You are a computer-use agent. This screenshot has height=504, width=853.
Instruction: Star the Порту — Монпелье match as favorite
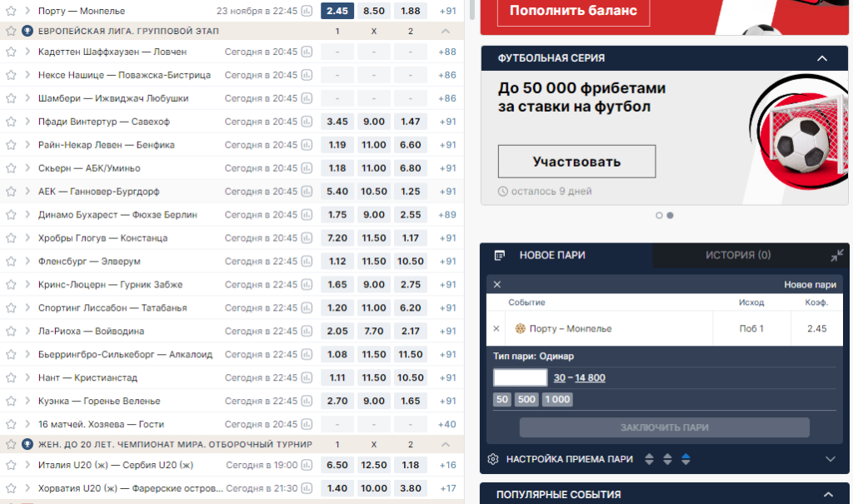pos(11,11)
